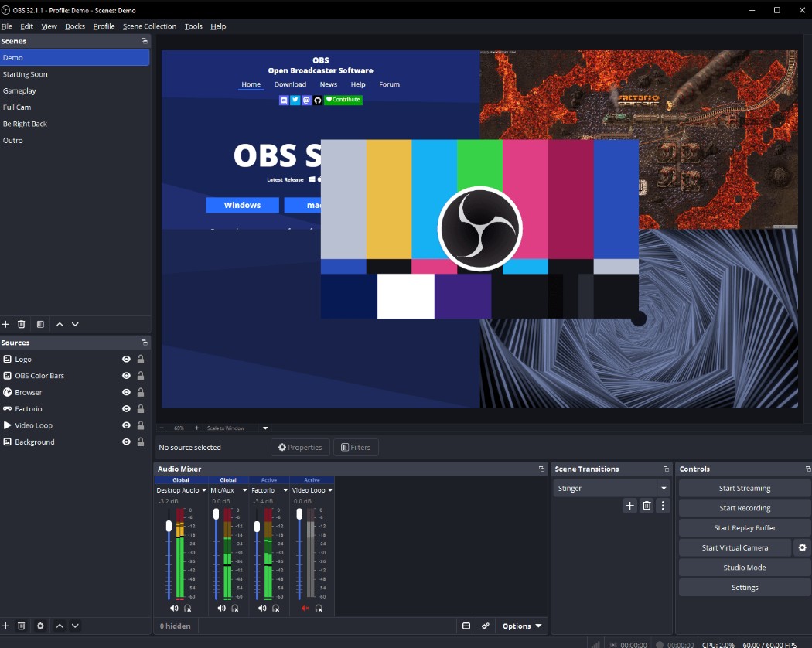Open Mic/Aux channel dropdown arrow
The height and width of the screenshot is (648, 812).
coord(245,490)
